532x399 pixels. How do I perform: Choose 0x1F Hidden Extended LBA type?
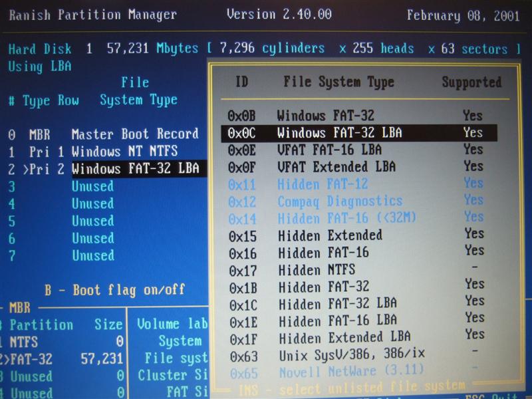click(356, 338)
